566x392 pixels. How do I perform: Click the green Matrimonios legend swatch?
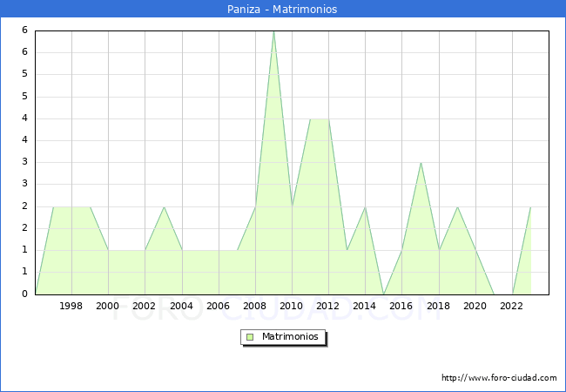point(250,336)
